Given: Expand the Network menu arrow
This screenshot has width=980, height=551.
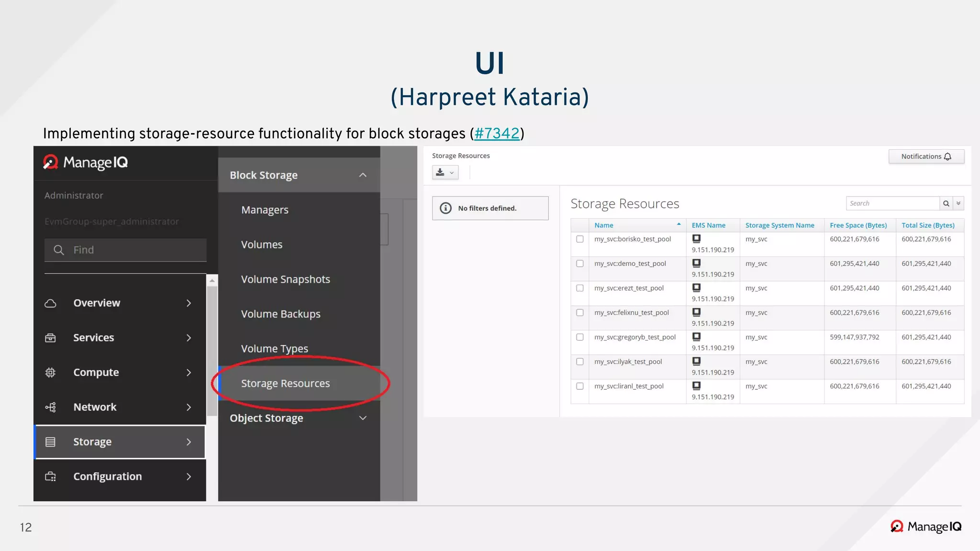Looking at the screenshot, I should pos(189,407).
